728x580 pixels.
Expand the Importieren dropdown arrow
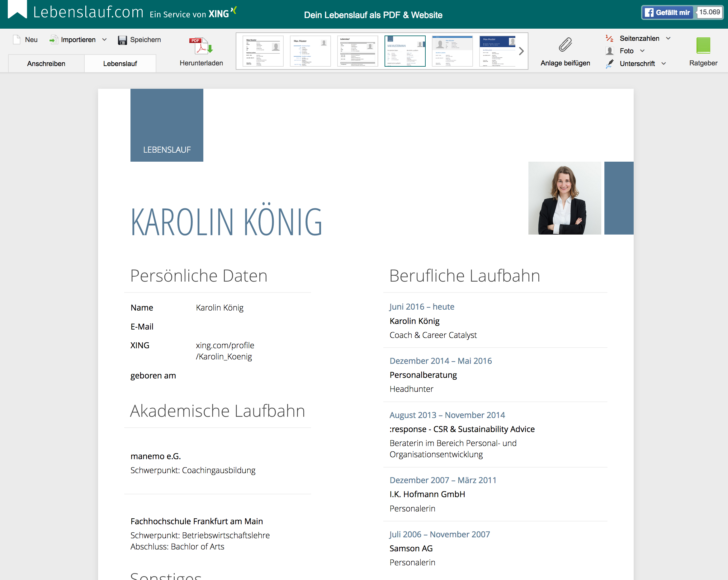tap(104, 40)
